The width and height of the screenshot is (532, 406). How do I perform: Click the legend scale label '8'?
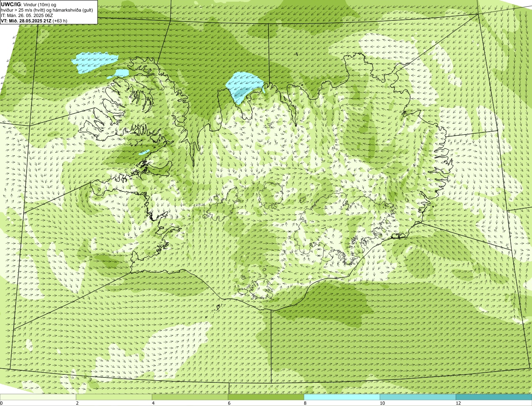pyautogui.click(x=305, y=403)
